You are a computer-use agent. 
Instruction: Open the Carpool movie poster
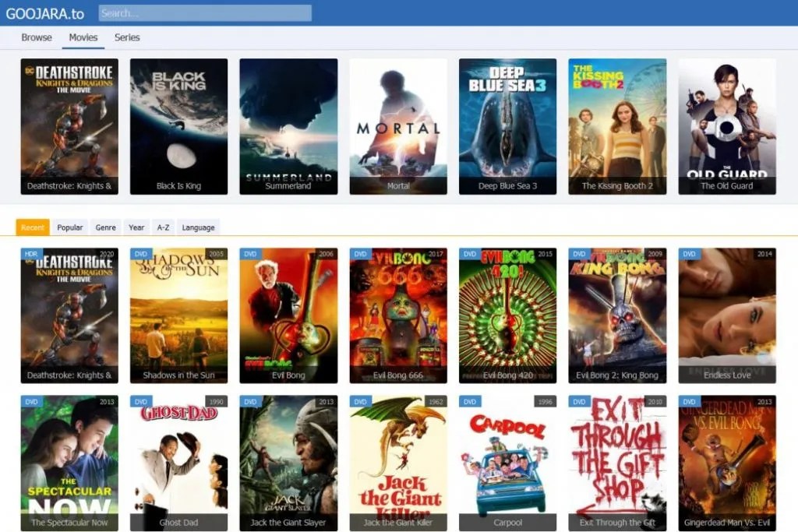tap(507, 463)
